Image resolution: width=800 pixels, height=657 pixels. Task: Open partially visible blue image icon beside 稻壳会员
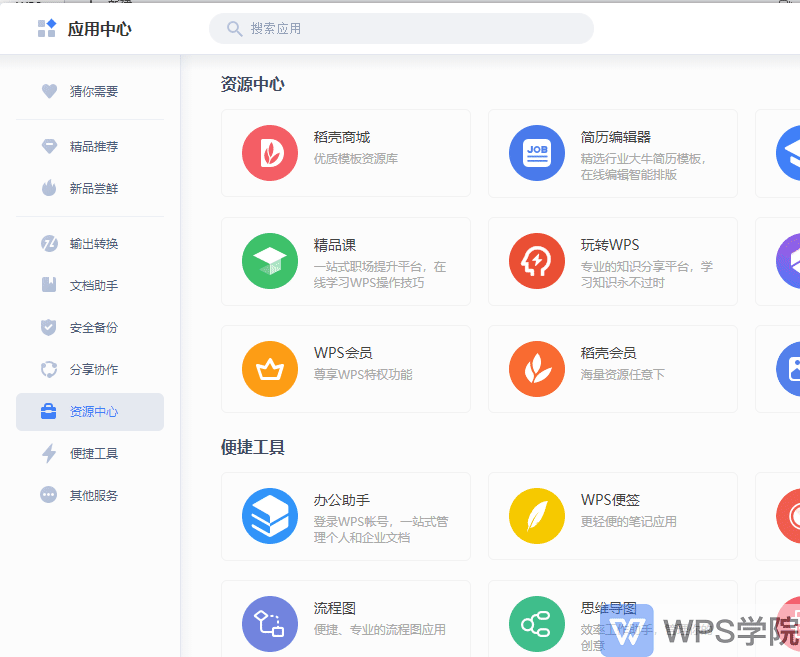788,369
